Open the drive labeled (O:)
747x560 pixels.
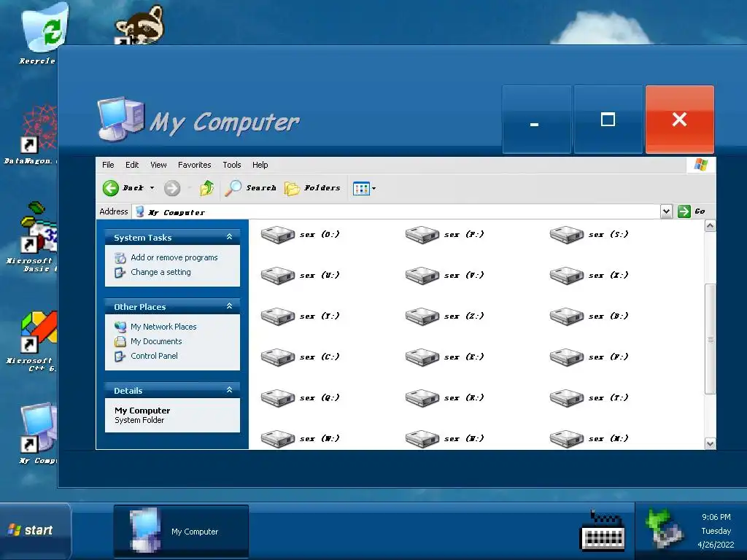[x=300, y=234]
